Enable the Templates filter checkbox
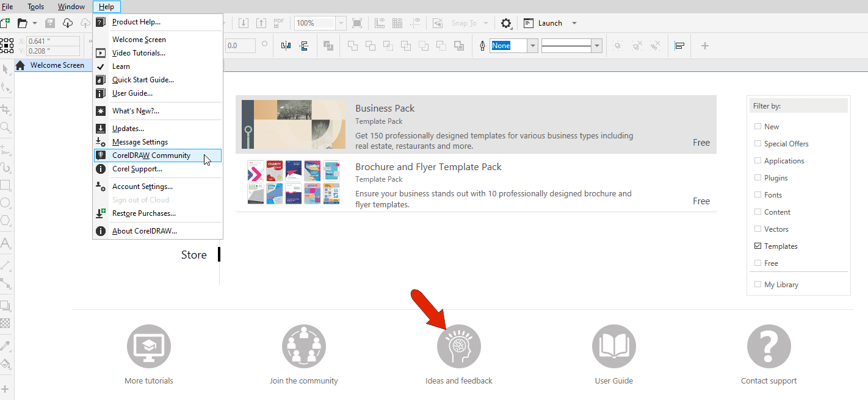 [x=759, y=246]
